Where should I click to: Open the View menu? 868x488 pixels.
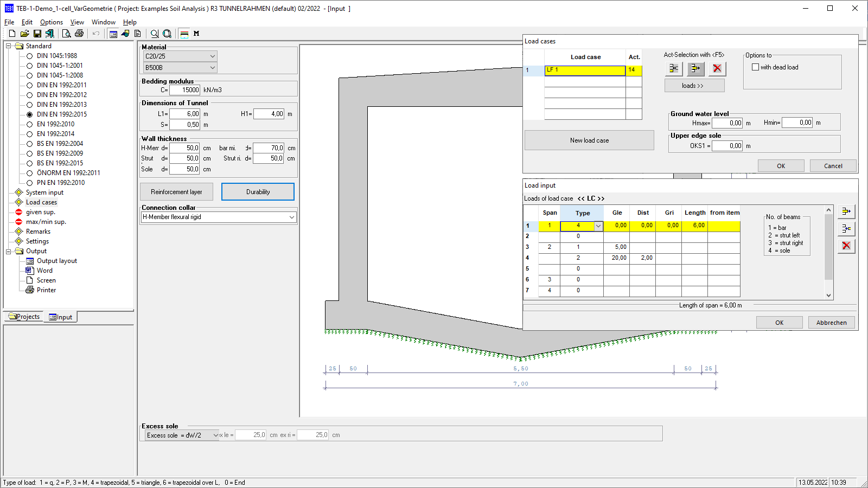77,22
